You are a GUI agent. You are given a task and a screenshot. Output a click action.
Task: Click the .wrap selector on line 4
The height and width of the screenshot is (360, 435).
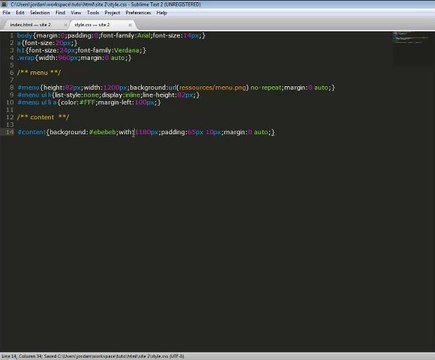(26, 58)
